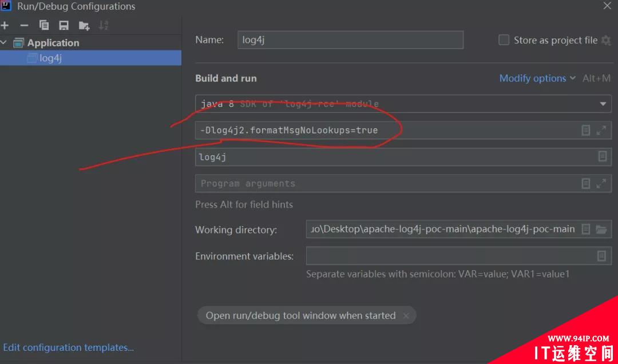Create a new folder for configurations
Viewport: 618px width, 364px height.
(x=84, y=26)
